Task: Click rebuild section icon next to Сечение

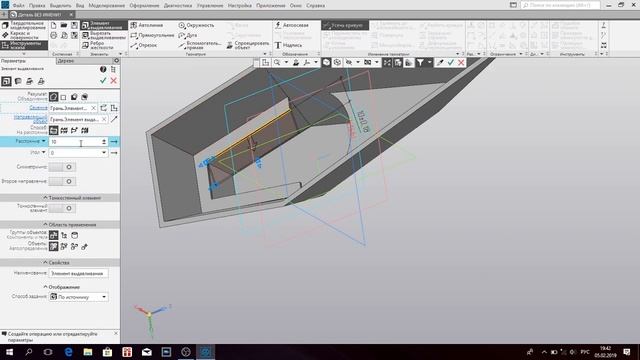Action: coord(104,108)
